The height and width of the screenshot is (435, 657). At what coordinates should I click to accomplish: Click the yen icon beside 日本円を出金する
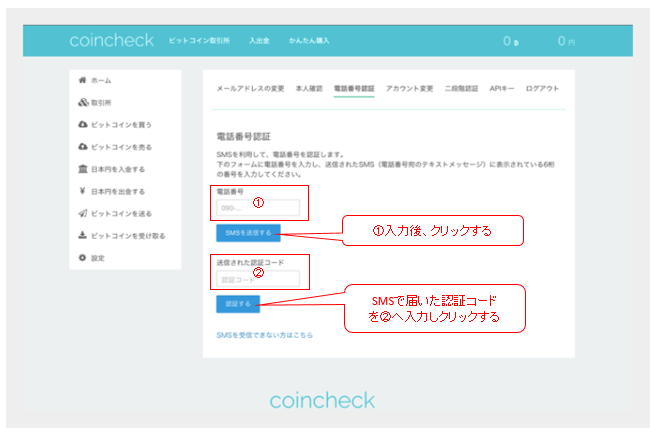[83, 191]
